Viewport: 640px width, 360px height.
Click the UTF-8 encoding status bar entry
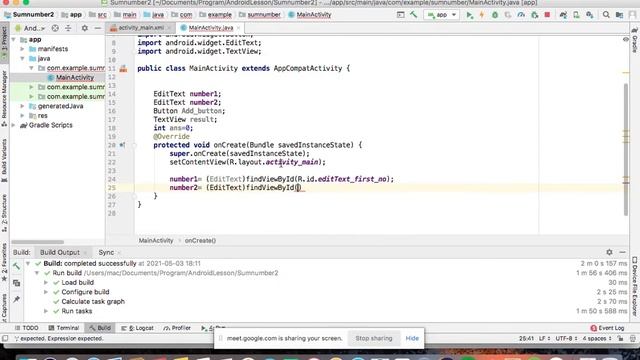click(566, 338)
